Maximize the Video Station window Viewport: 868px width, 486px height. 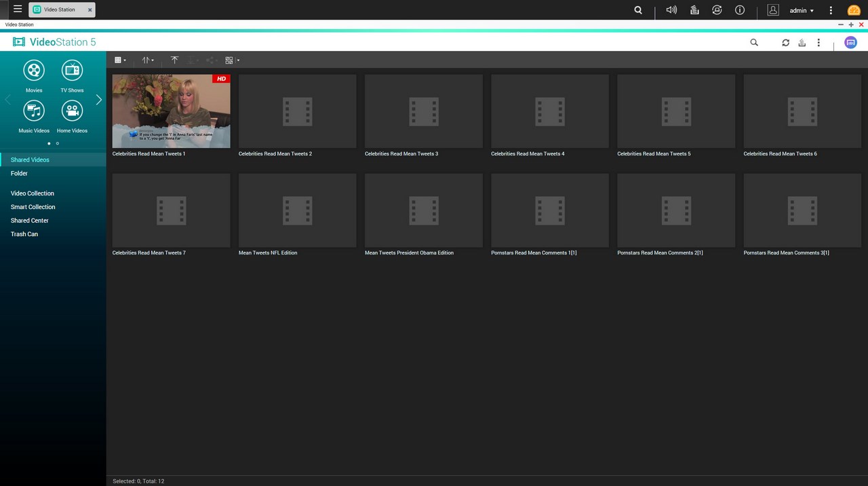851,24
